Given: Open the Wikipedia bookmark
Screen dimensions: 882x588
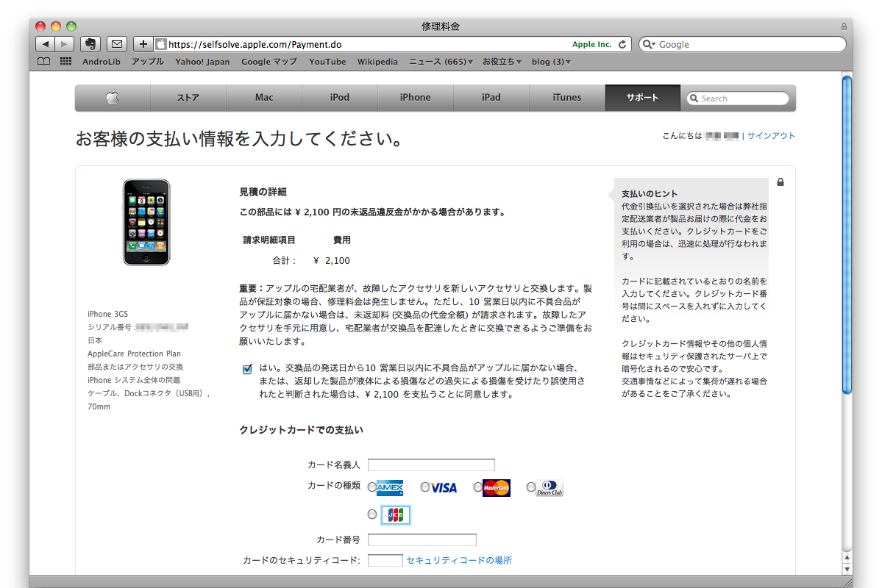Looking at the screenshot, I should pos(377,62).
